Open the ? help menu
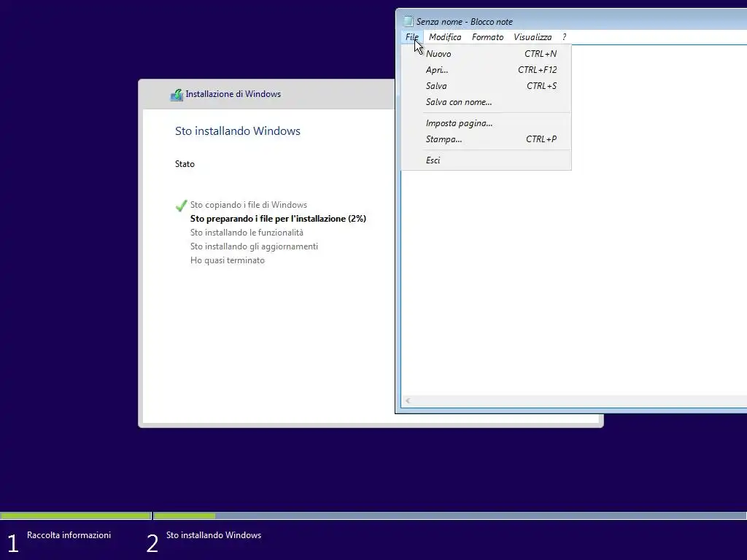This screenshot has width=747, height=560. coord(564,37)
